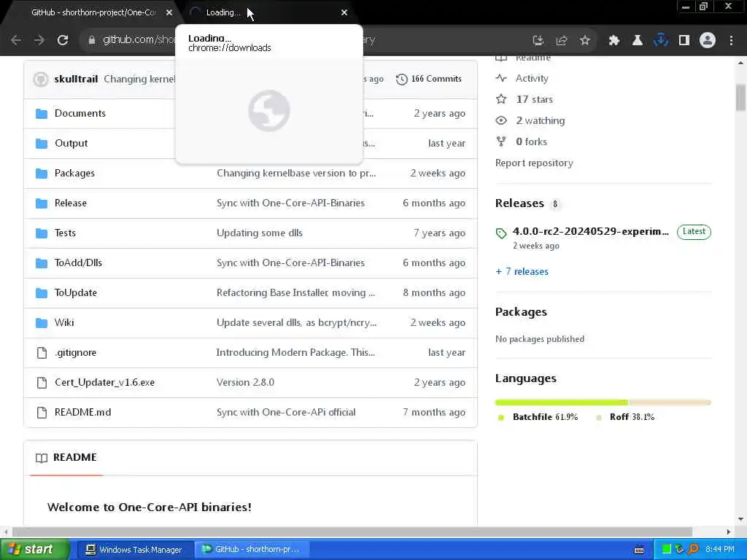Click file icon beside README.md

[42, 413]
